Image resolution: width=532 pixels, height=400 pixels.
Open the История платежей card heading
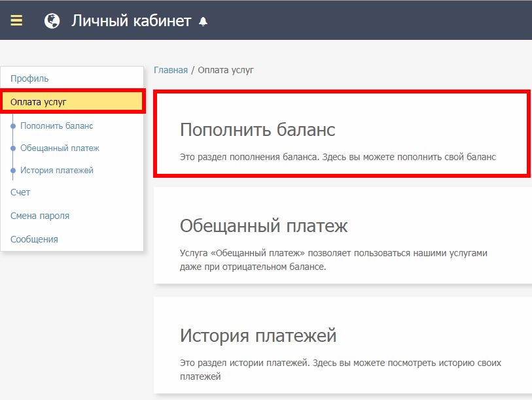[258, 335]
